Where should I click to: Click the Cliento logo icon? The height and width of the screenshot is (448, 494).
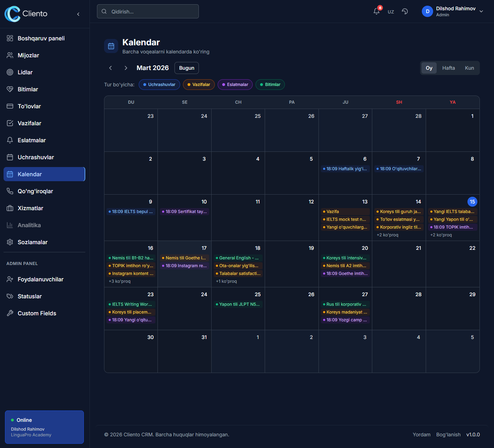tap(12, 14)
